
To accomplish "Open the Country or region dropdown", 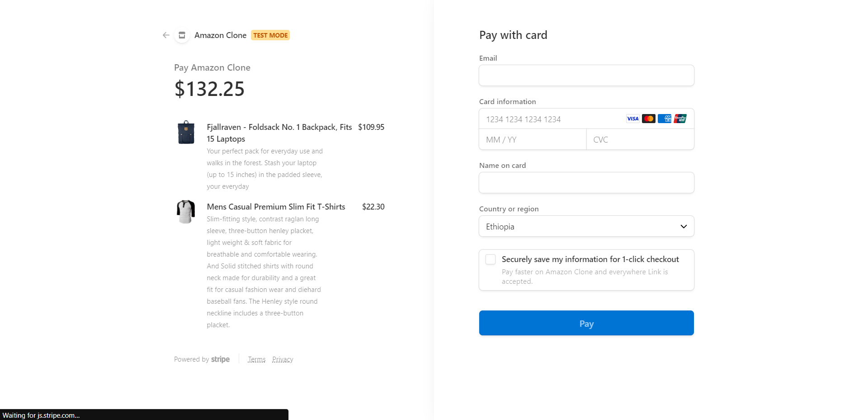I will pos(586,226).
